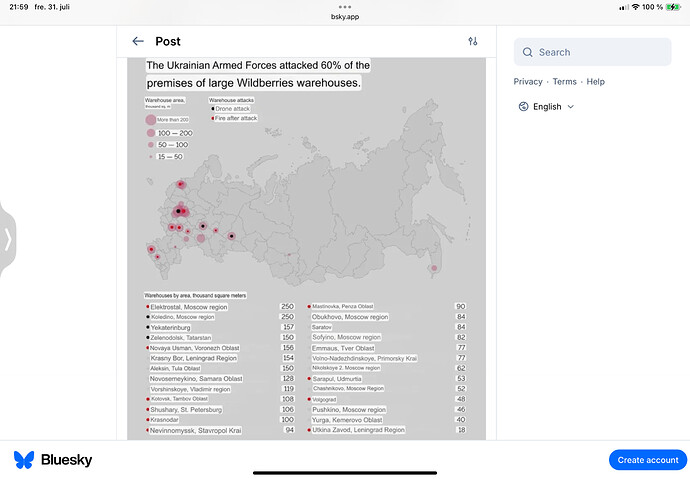The width and height of the screenshot is (690, 479).
Task: Click 'Pushkino, Moscow region' text
Action: click(349, 410)
